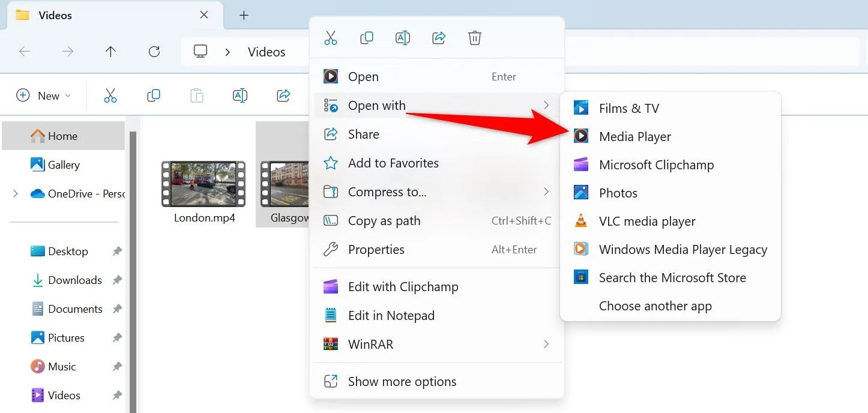Click the Compress to submenu chevron

[546, 192]
